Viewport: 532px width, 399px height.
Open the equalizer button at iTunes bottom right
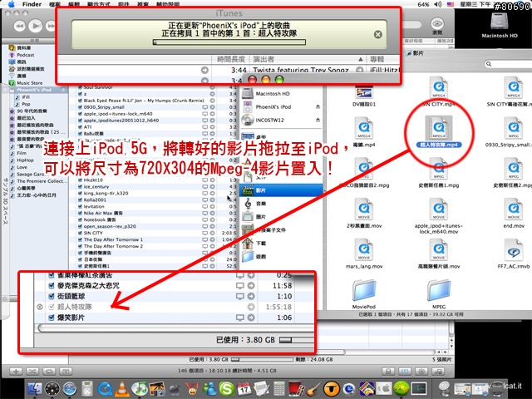click(405, 372)
